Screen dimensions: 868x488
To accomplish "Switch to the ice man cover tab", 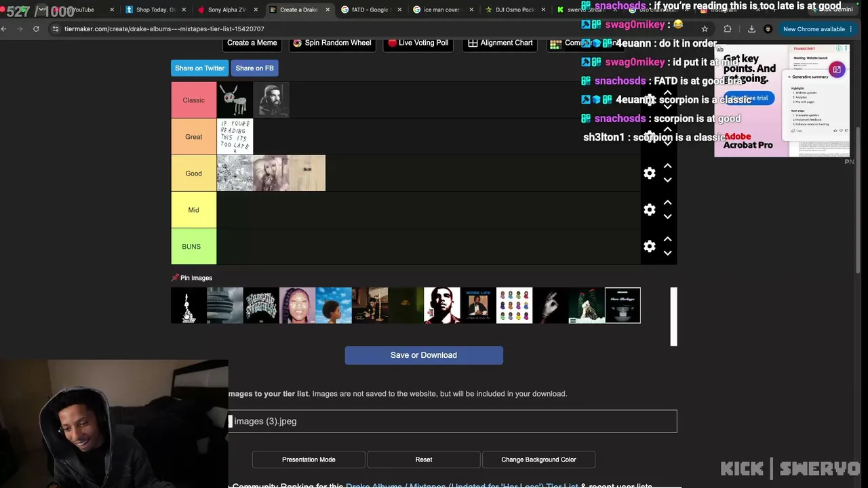I will 442,10.
